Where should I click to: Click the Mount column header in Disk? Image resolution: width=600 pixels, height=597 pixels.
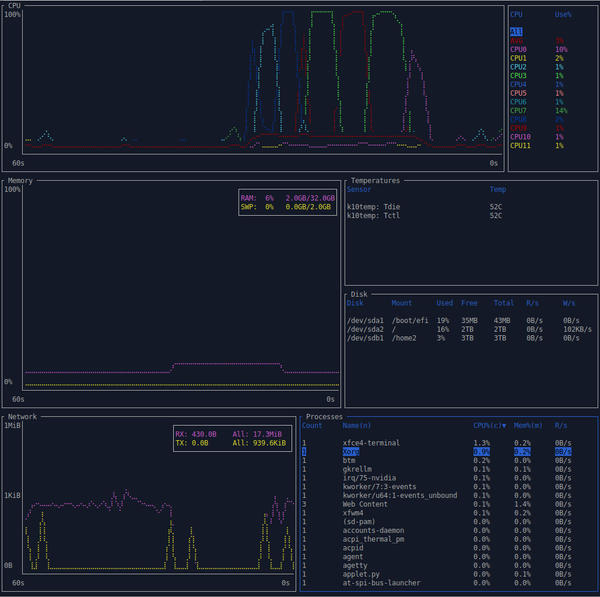[401, 303]
